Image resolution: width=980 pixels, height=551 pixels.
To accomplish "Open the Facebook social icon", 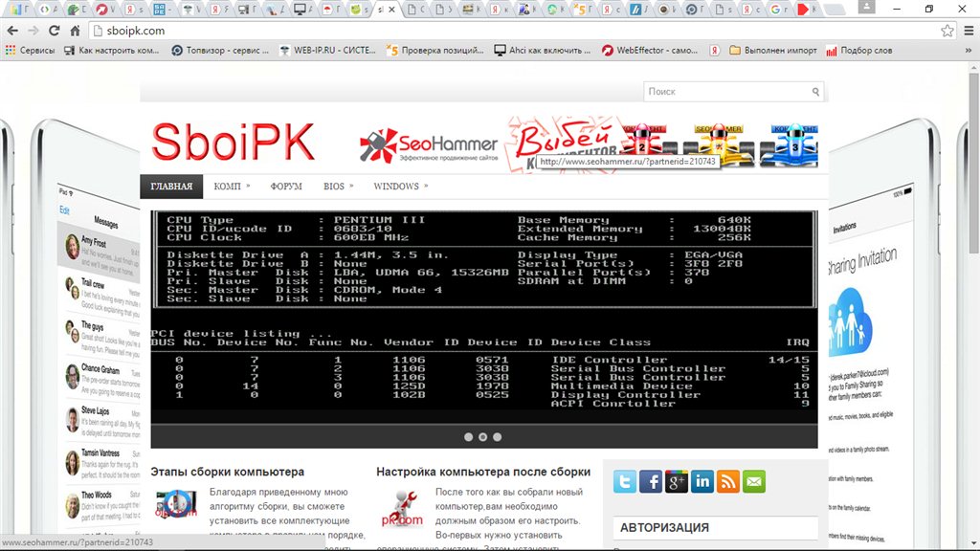I will click(651, 482).
